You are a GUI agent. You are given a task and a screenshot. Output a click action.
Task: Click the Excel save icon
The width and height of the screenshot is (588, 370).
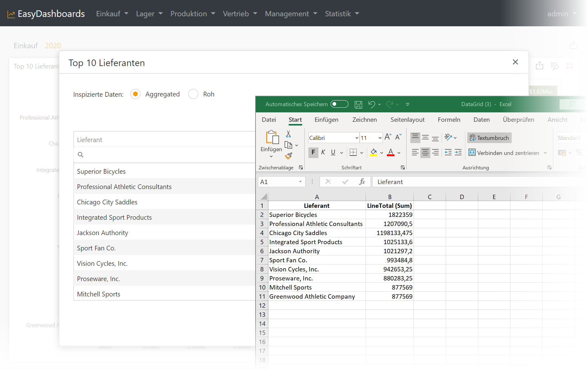[358, 105]
